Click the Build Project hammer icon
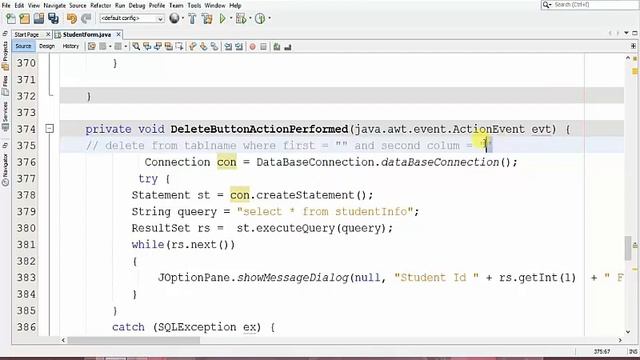Viewport: 640px width, 360px height. coord(192,18)
